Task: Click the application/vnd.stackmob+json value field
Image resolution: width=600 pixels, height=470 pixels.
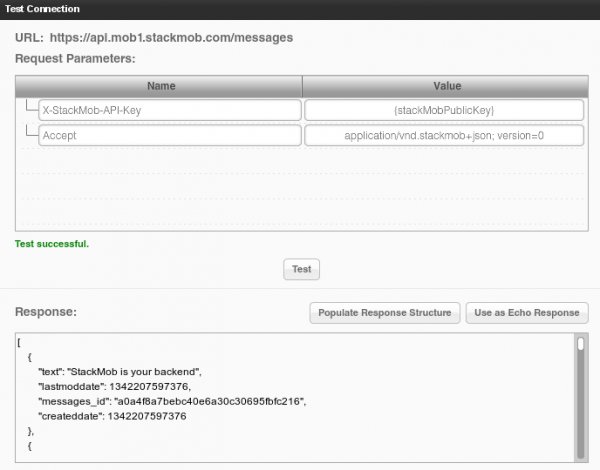Action: (444, 135)
